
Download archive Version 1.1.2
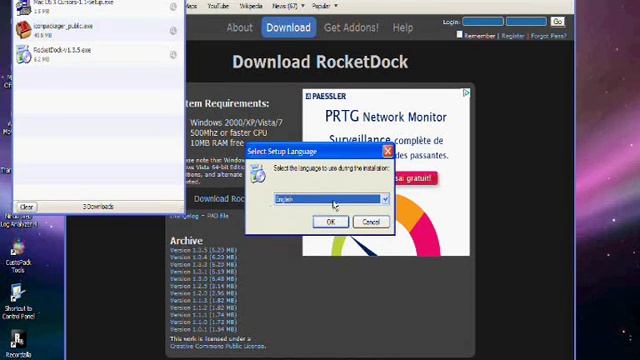click(x=203, y=308)
